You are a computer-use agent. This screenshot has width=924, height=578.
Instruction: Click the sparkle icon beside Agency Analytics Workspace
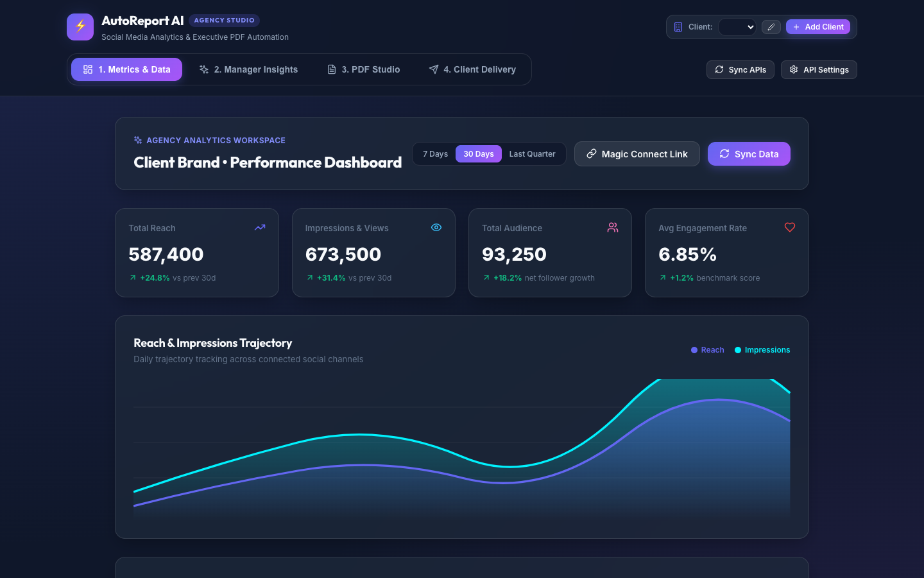[138, 140]
